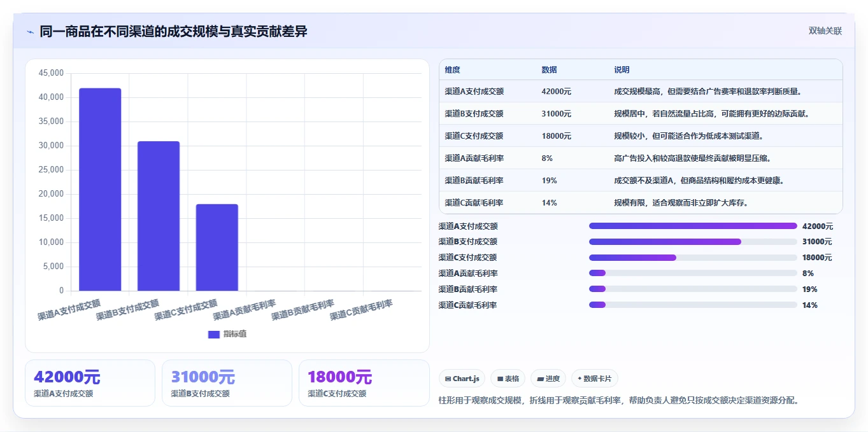Viewport: 868px width, 432px height.
Task: Click the rotated x-axis label 渠道B支付成交额
Action: (128, 310)
